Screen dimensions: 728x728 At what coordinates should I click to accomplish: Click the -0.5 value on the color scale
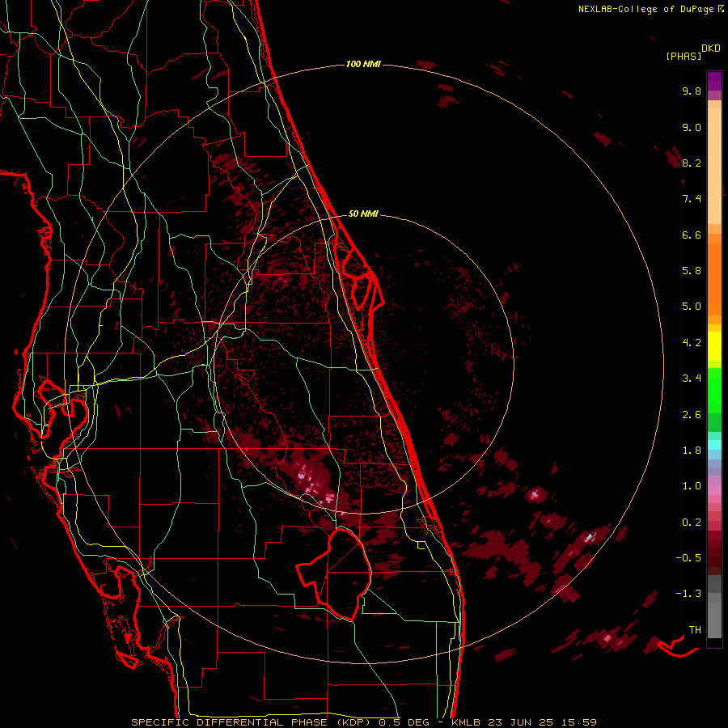688,558
